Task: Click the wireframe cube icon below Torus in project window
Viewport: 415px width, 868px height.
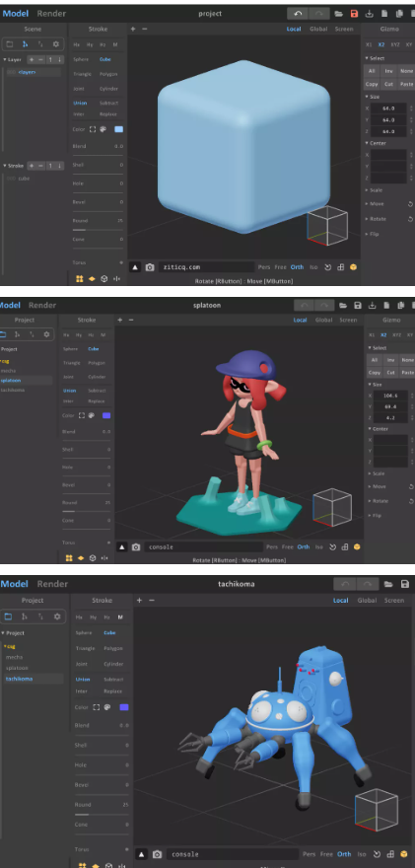Action: (x=104, y=279)
